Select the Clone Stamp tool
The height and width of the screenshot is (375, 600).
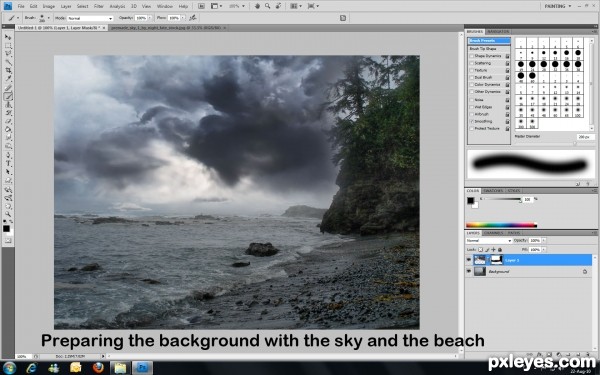pos(8,104)
